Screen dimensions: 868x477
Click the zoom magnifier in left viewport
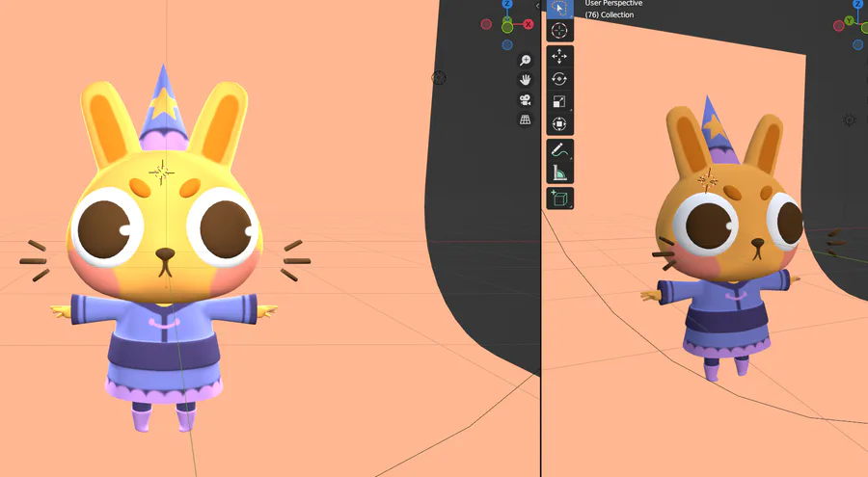[x=525, y=60]
